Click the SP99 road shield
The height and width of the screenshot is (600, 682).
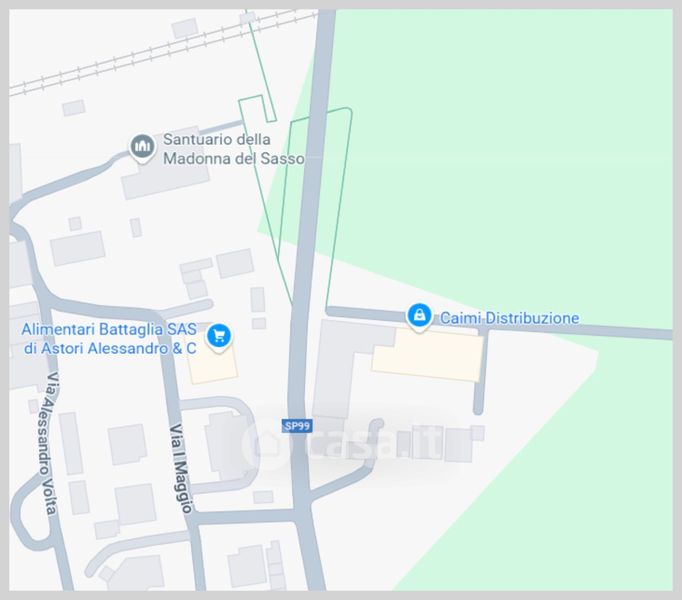tap(297, 426)
